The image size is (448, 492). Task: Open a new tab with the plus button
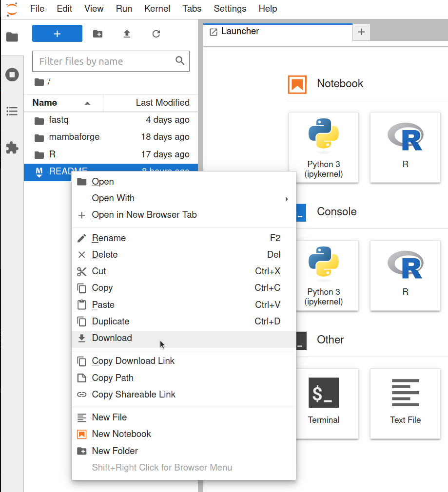point(361,31)
